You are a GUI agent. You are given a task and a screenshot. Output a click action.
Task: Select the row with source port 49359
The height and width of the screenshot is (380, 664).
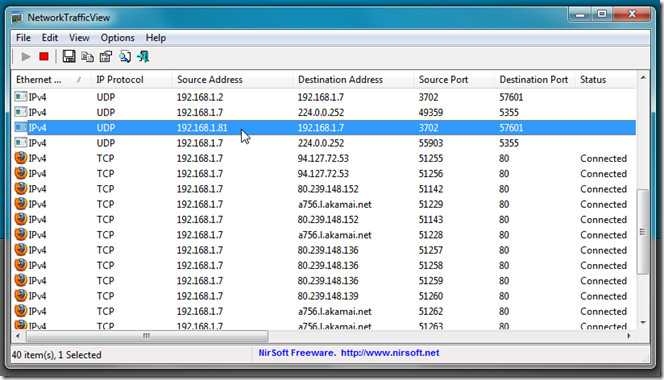point(324,112)
